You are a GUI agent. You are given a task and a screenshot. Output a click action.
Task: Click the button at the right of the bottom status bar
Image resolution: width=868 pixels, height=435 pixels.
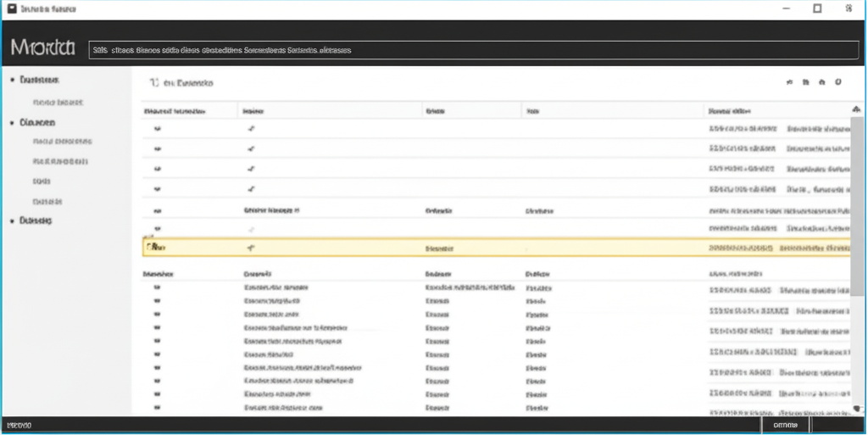coord(785,425)
